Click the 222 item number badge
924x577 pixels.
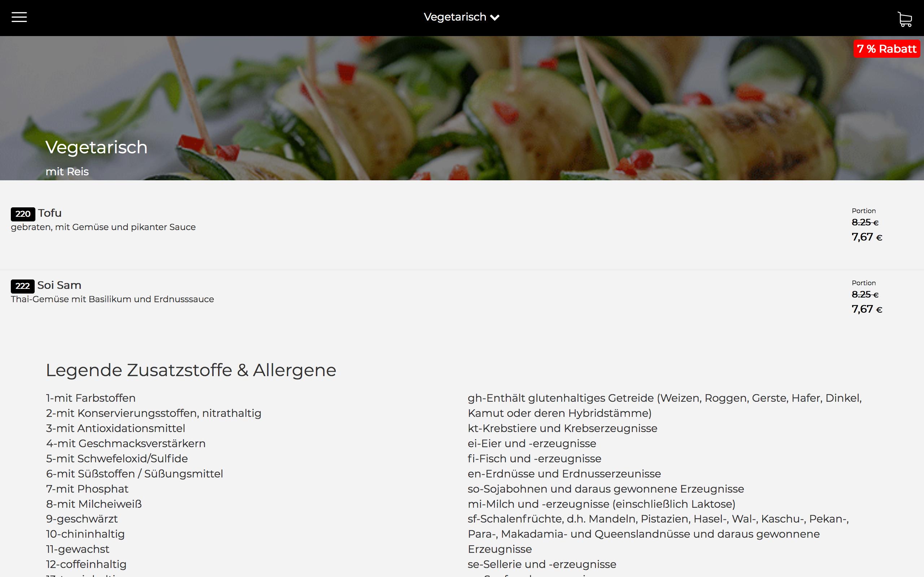coord(22,286)
